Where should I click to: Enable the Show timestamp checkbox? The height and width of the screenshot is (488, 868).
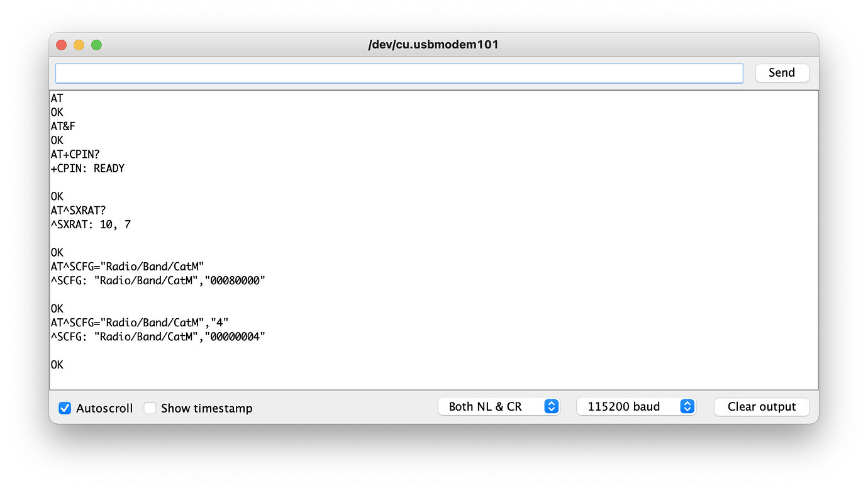150,408
